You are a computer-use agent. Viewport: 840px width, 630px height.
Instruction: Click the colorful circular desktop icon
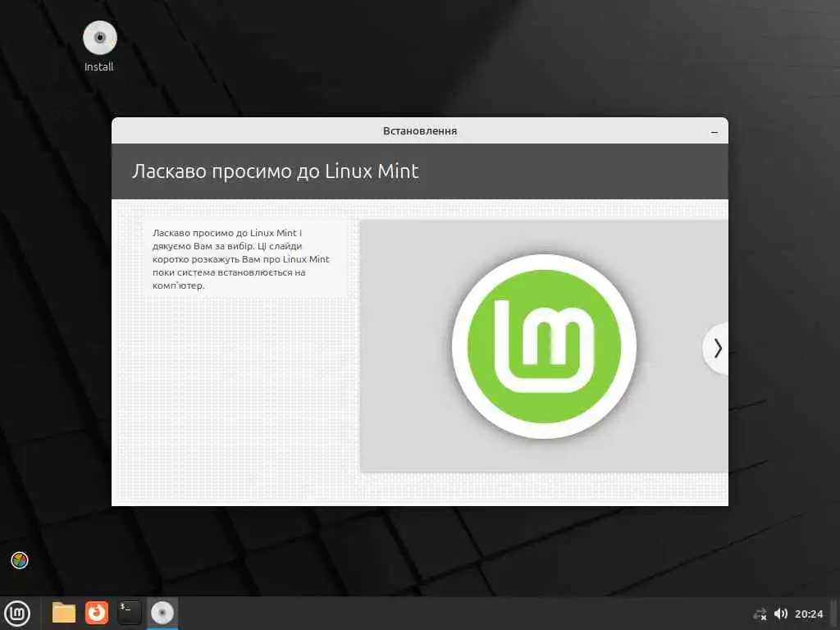tap(20, 560)
